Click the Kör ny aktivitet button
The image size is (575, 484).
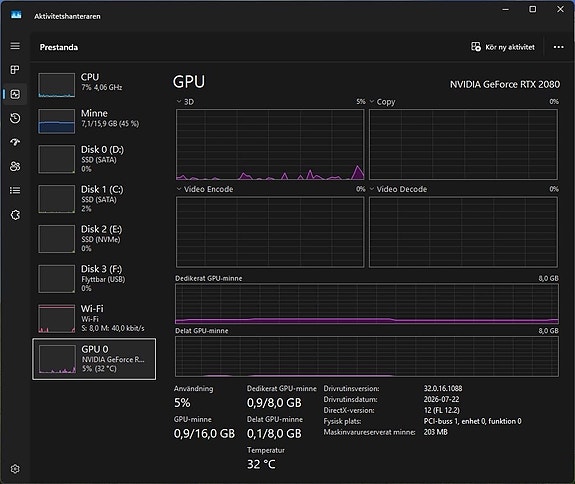(503, 47)
